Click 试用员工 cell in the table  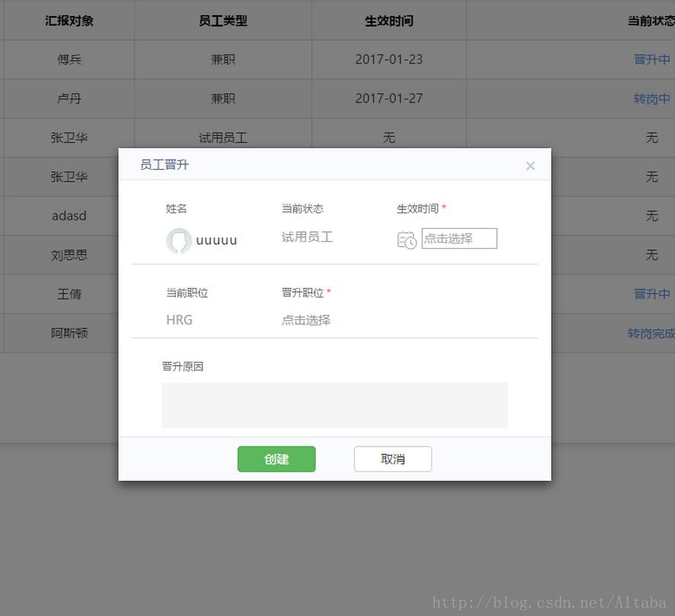tap(223, 138)
